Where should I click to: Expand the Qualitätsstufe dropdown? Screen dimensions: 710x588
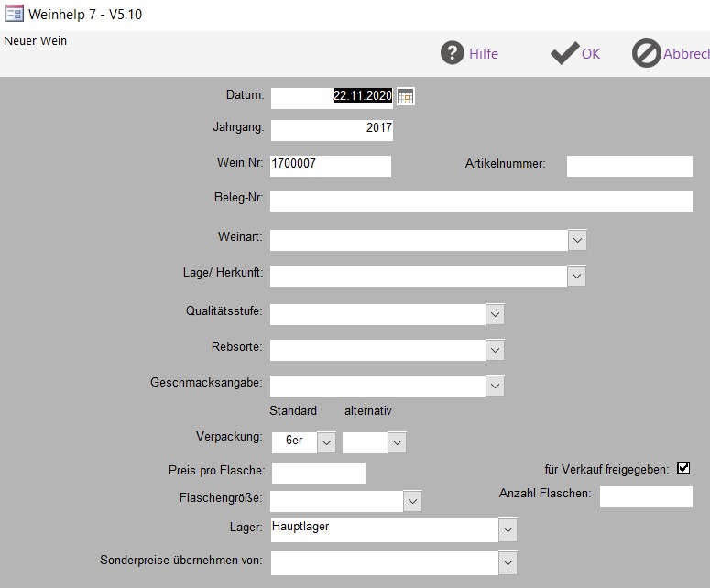click(x=495, y=313)
